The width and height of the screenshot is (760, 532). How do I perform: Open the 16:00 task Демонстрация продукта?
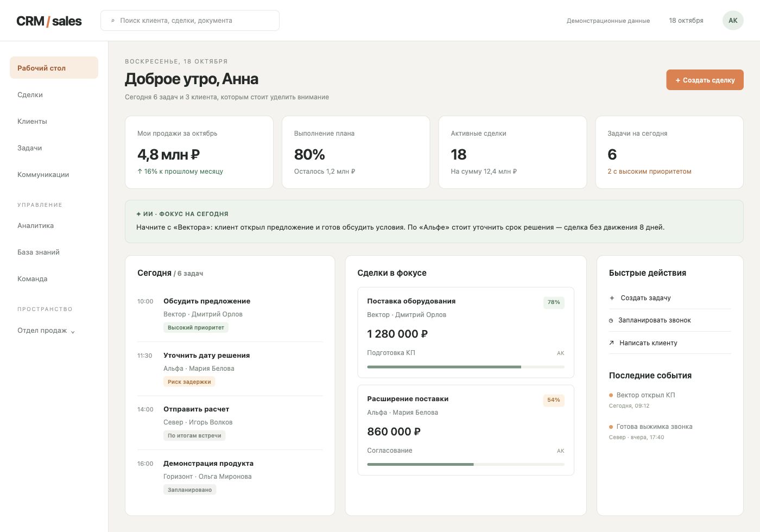(x=230, y=477)
